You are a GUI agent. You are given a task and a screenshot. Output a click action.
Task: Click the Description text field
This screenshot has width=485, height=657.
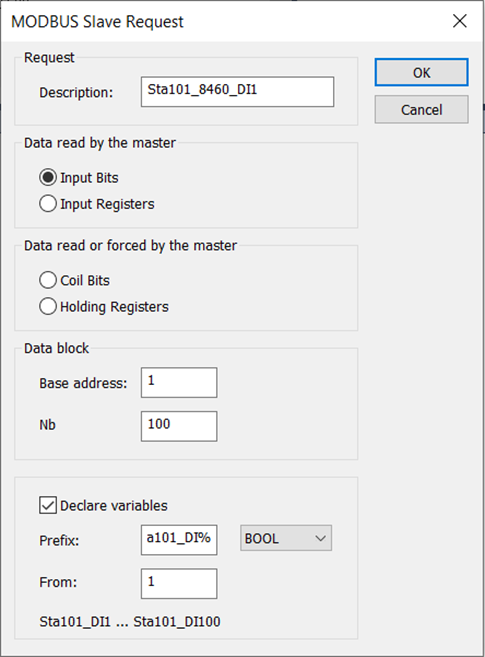click(x=237, y=92)
